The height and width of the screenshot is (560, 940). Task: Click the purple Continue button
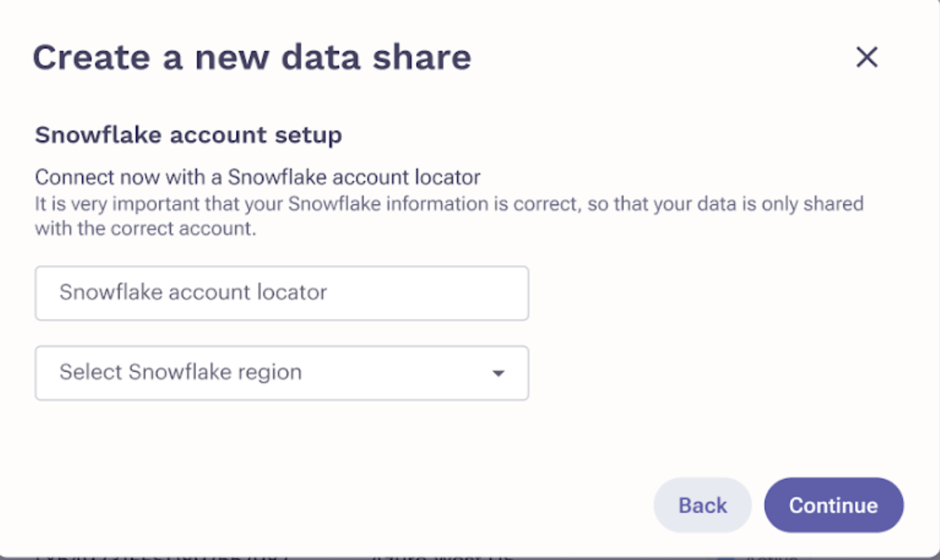click(834, 505)
